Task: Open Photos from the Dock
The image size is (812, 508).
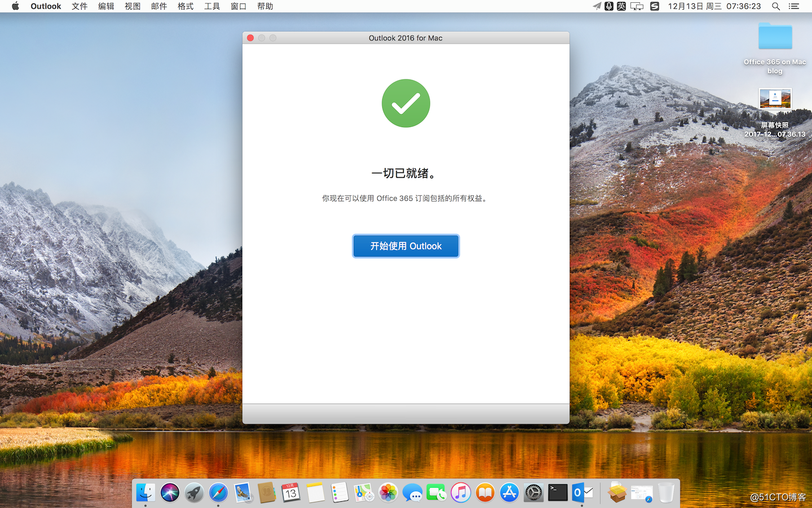Action: 388,493
